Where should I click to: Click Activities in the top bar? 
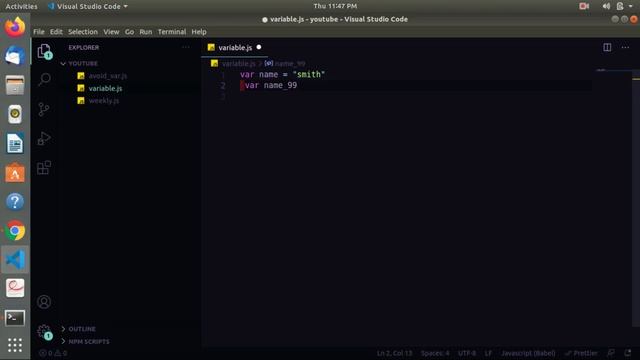click(21, 6)
